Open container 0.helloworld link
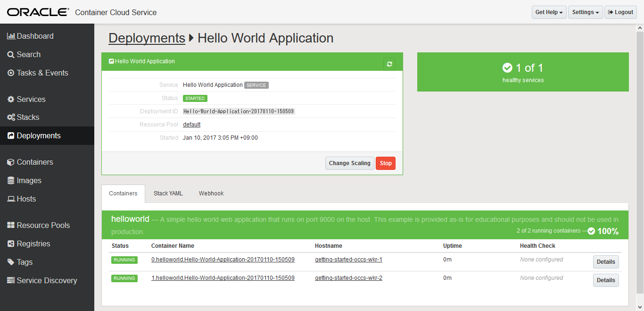Screen dimensions: 644x311 coord(223,260)
